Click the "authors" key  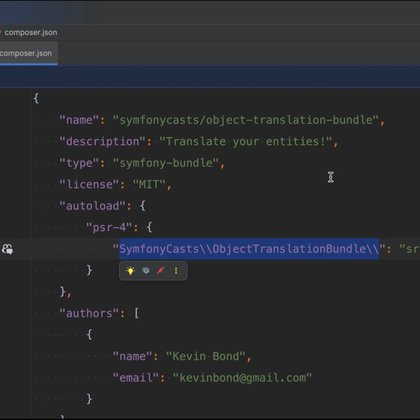coord(89,313)
